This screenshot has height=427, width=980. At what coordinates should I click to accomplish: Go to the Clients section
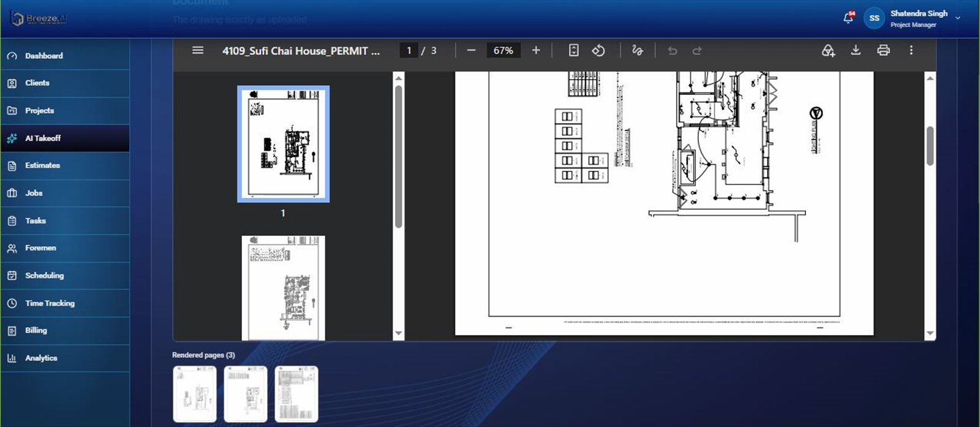(65, 83)
